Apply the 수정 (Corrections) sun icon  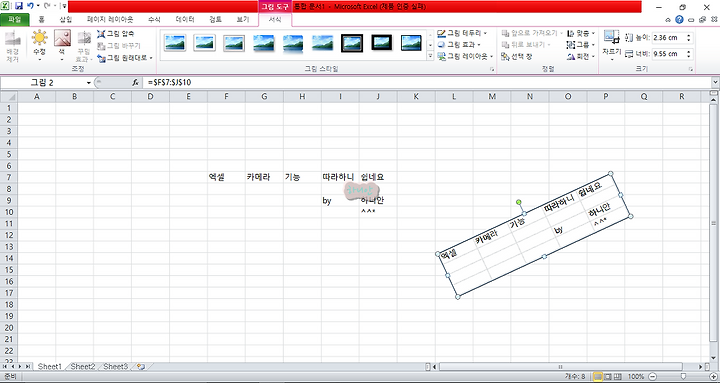[39, 45]
